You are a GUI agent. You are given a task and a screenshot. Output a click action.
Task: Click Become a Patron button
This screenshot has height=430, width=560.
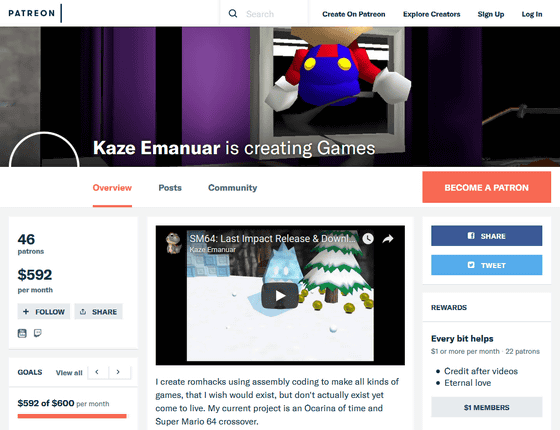pyautogui.click(x=486, y=187)
